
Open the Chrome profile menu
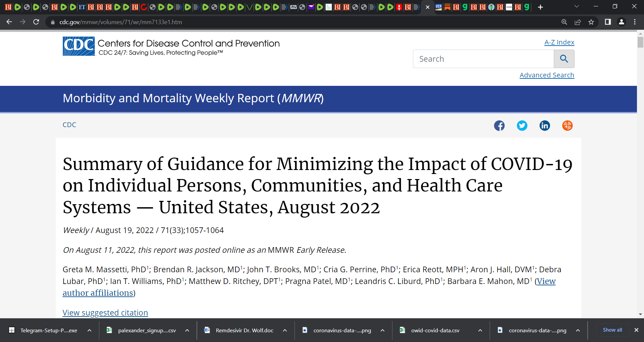coord(621,22)
